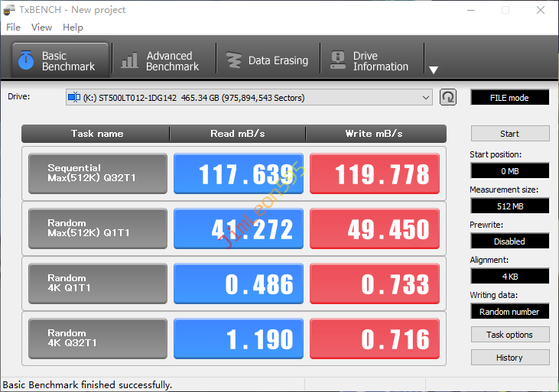Open the Data Erasing tab
Viewport: 559px width, 392px height.
(x=267, y=61)
